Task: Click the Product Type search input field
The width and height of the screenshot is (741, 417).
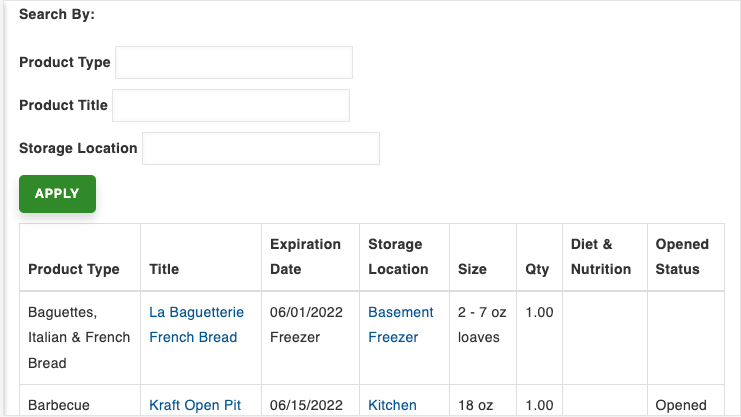Action: (234, 62)
